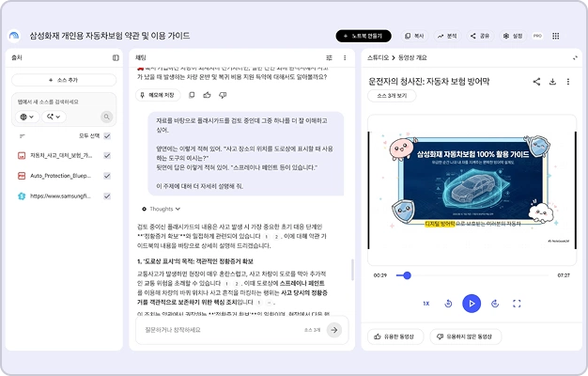Expand the Thoughts section
The width and height of the screenshot is (588, 376).
pos(162,209)
